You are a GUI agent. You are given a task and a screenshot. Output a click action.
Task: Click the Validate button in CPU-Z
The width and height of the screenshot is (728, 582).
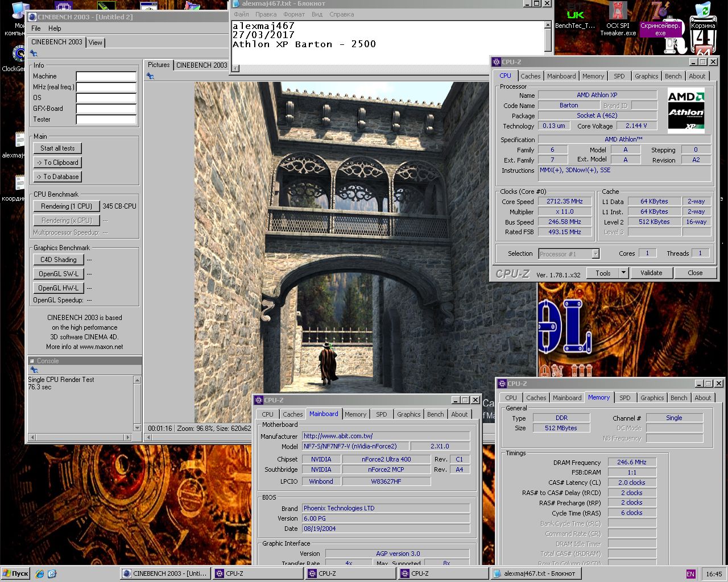click(651, 273)
